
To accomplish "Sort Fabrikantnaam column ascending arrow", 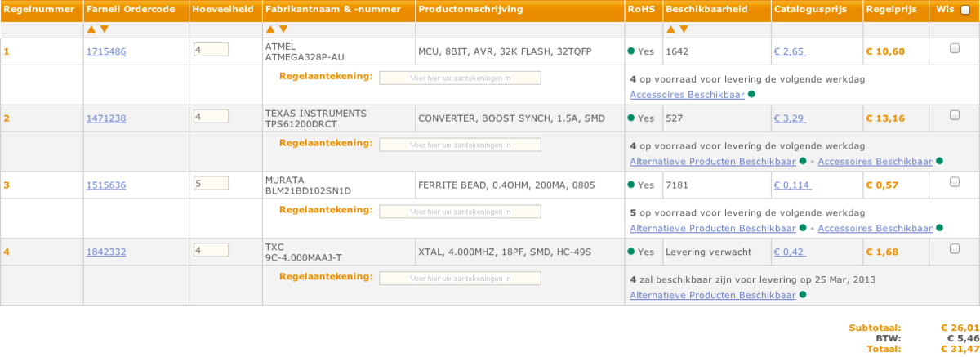I will (x=271, y=29).
